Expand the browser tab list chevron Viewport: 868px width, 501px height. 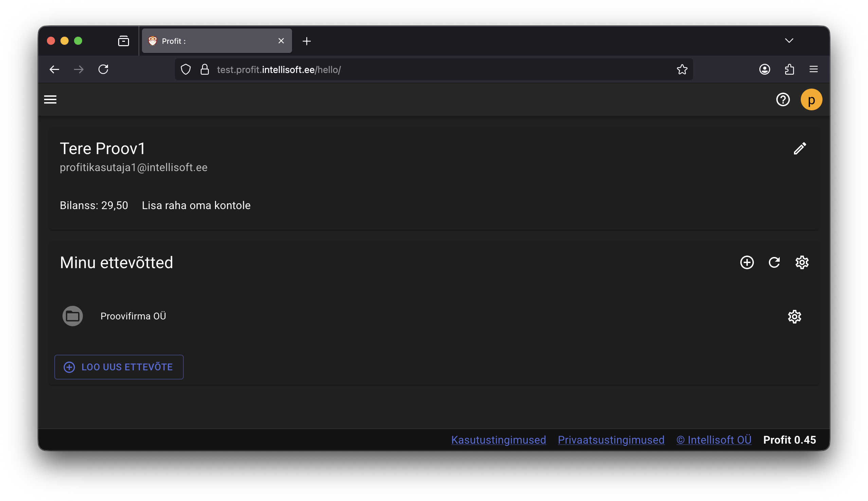(x=789, y=41)
